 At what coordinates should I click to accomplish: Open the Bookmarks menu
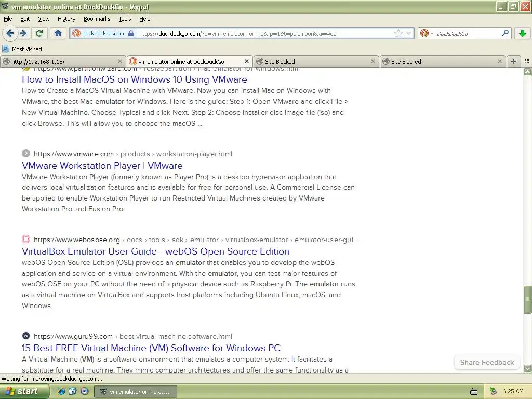point(97,19)
